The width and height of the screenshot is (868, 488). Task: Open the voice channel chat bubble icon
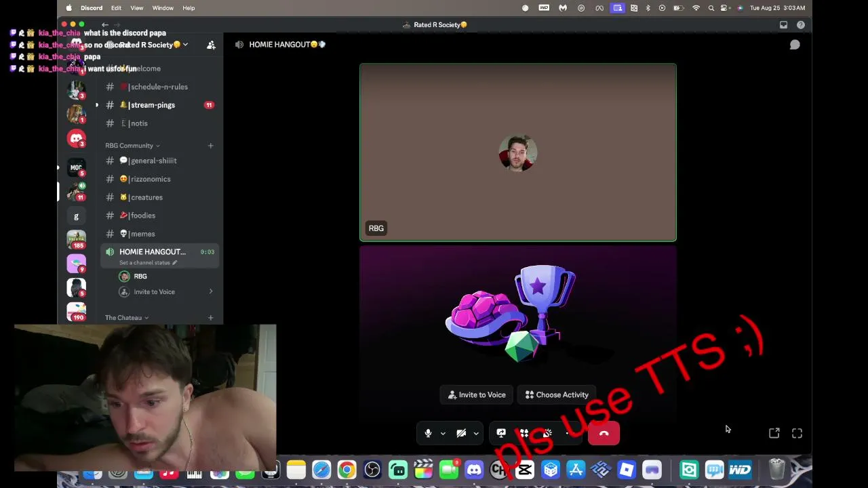point(795,45)
